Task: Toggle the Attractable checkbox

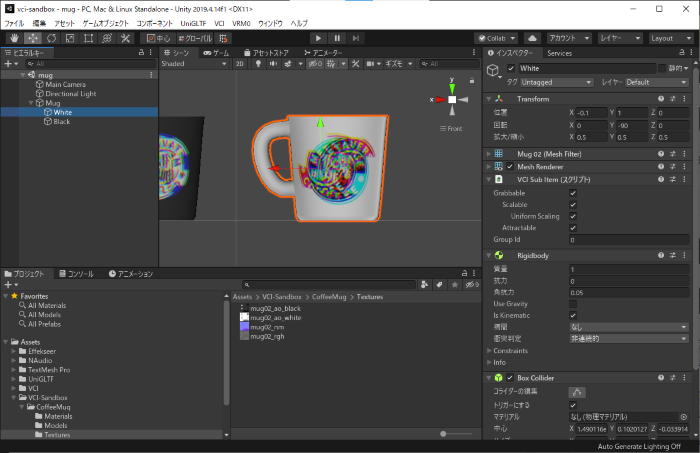Action: [573, 228]
